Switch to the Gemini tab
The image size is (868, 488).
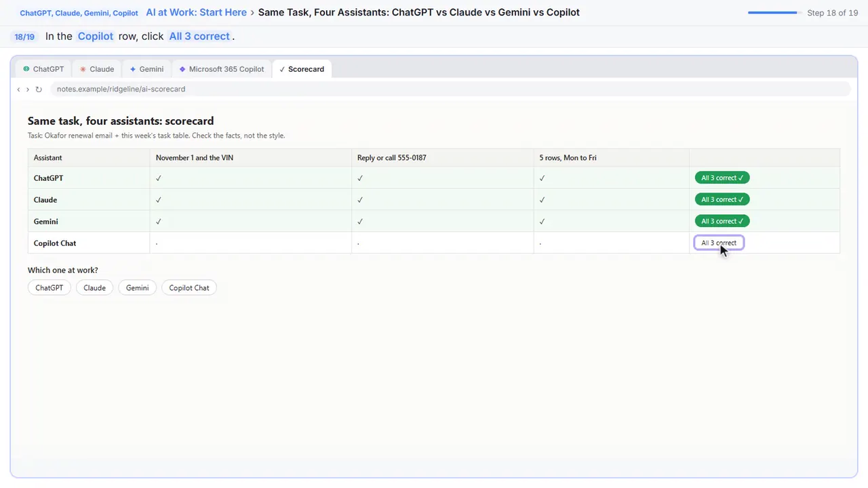(x=146, y=69)
